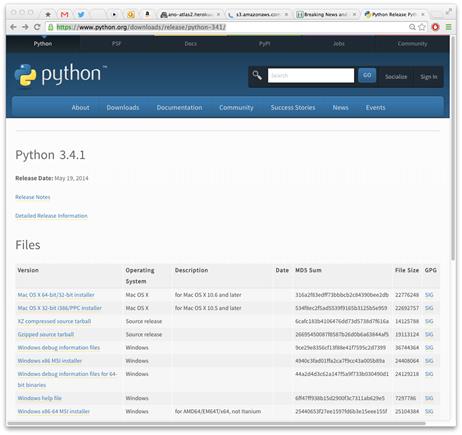Image resolution: width=462 pixels, height=435 pixels.
Task: Switch to the Breaking News tab
Action: click(323, 14)
